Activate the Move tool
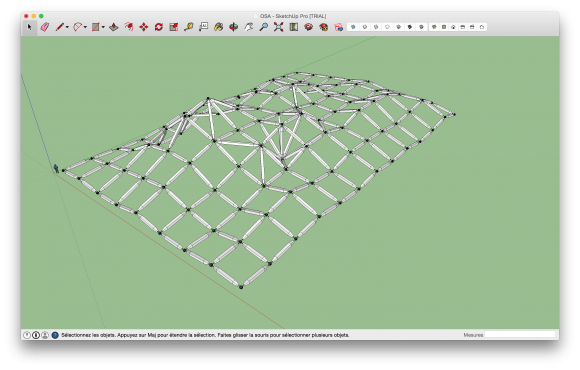 click(144, 27)
